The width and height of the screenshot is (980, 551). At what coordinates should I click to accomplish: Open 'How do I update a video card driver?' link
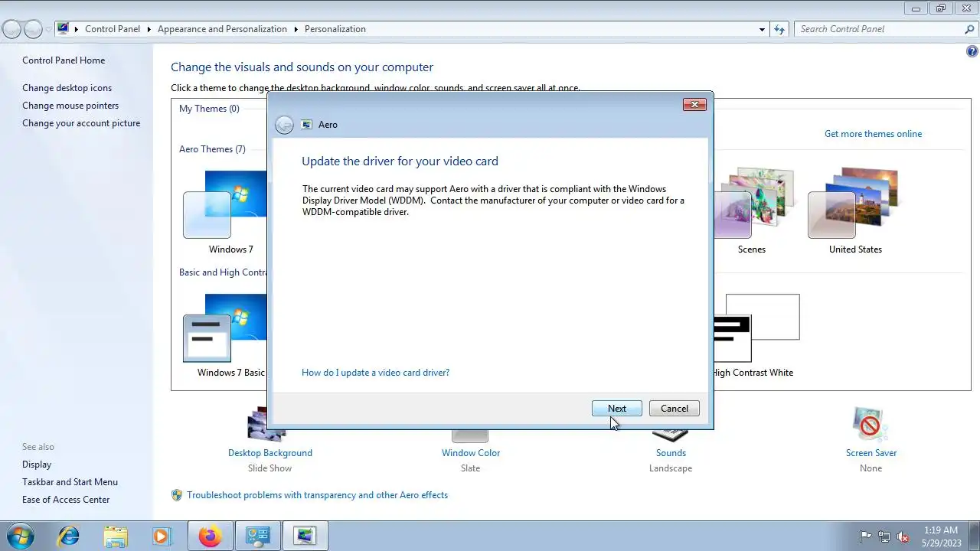pyautogui.click(x=375, y=373)
